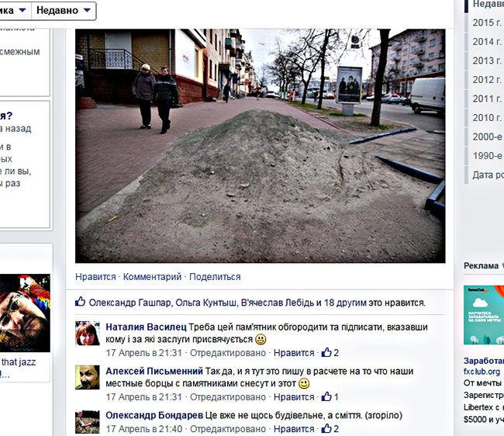504x436 pixels.
Task: Jump to 2012 г. in the timeline
Action: 487,80
